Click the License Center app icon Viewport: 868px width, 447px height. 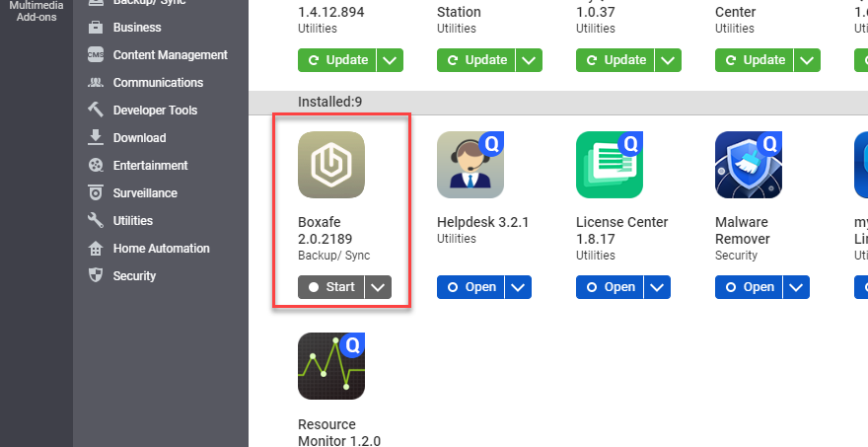[610, 165]
